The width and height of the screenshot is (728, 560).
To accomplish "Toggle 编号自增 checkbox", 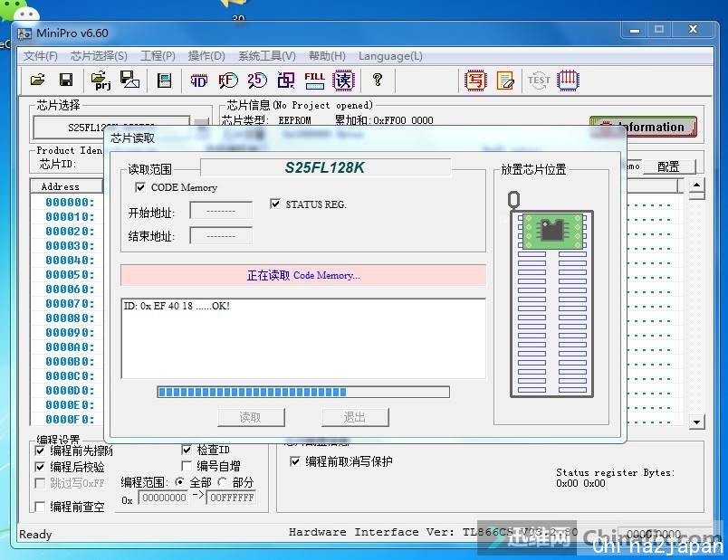I will click(x=187, y=465).
